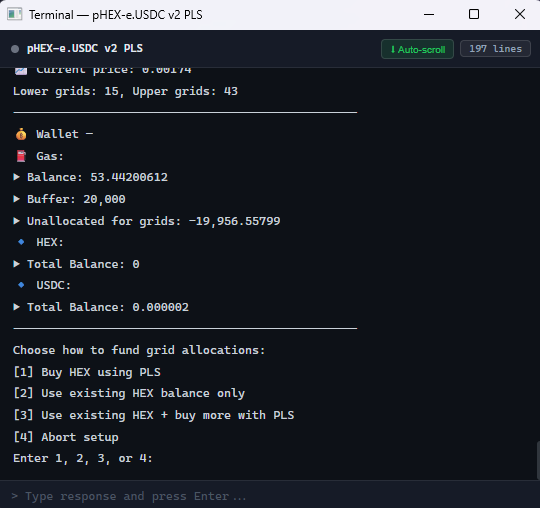Click the chart icon beside Current price

pos(21,71)
